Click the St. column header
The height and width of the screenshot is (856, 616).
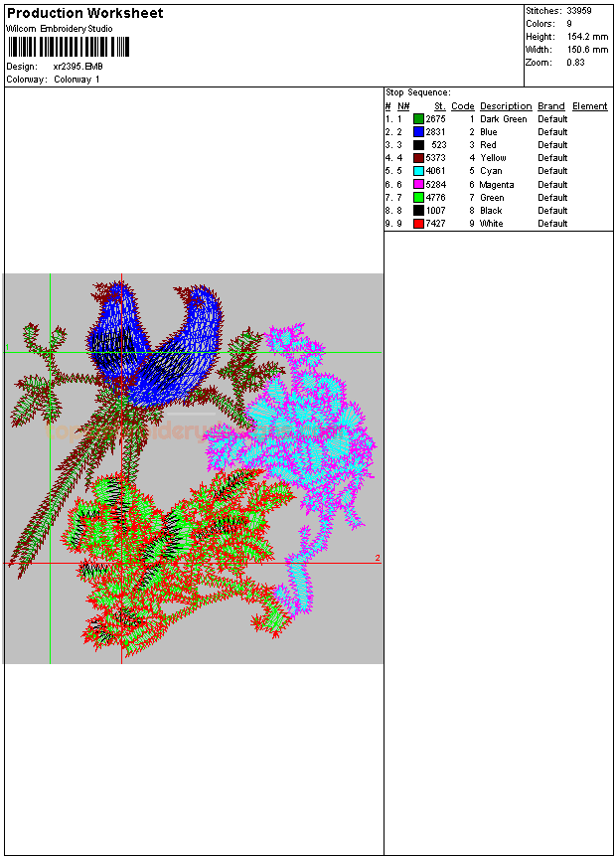click(440, 106)
